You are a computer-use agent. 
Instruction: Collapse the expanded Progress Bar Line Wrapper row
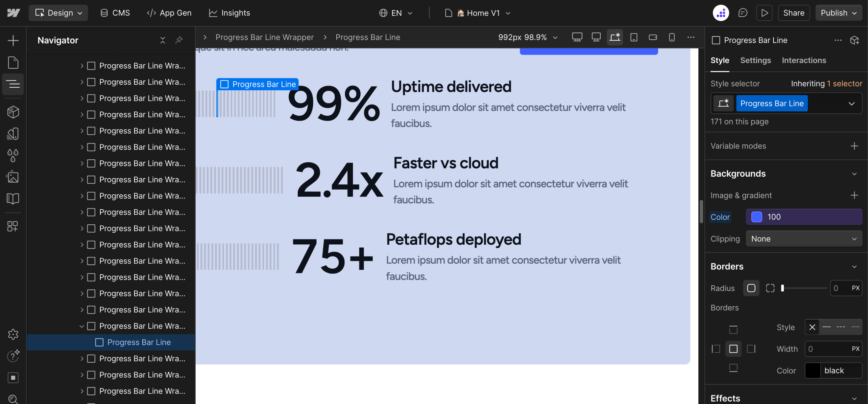pyautogui.click(x=82, y=326)
